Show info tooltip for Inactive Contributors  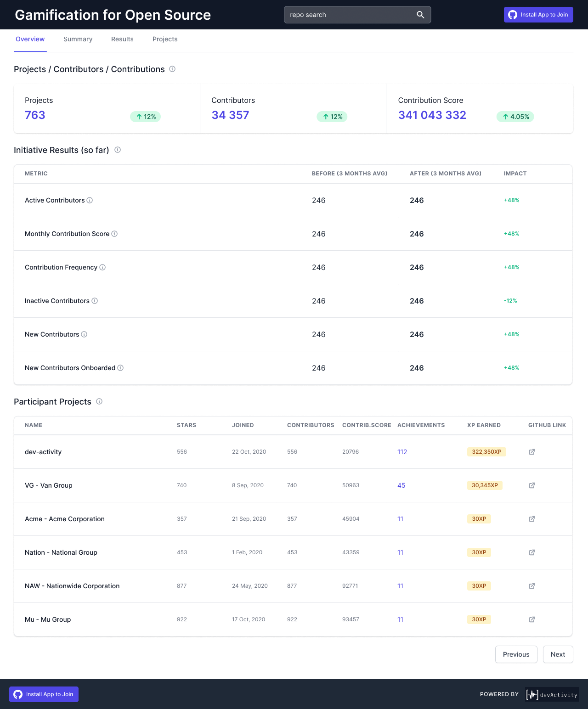[95, 301]
